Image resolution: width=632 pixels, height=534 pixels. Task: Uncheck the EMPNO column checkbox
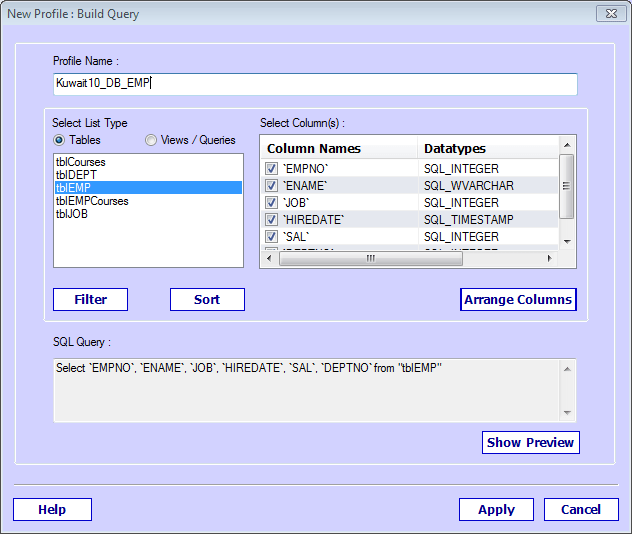(x=272, y=169)
